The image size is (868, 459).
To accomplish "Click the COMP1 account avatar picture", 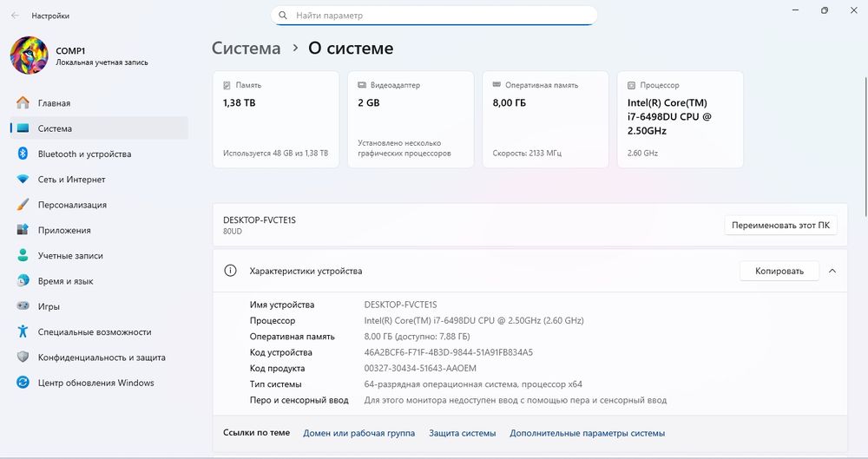I will point(29,56).
